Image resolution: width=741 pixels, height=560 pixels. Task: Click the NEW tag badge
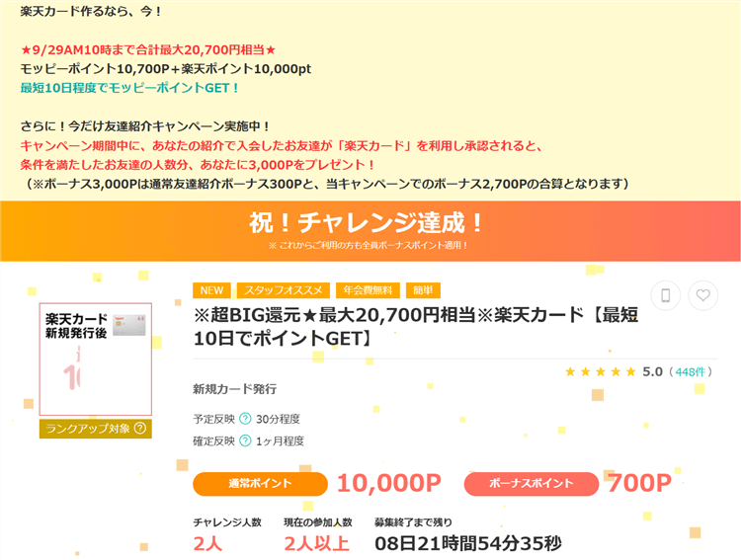coord(211,290)
